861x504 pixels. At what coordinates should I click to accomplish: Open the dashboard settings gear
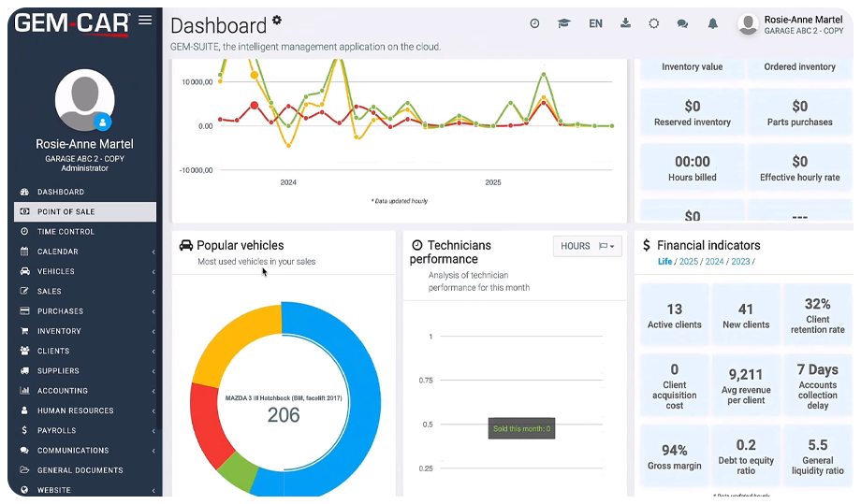click(276, 21)
